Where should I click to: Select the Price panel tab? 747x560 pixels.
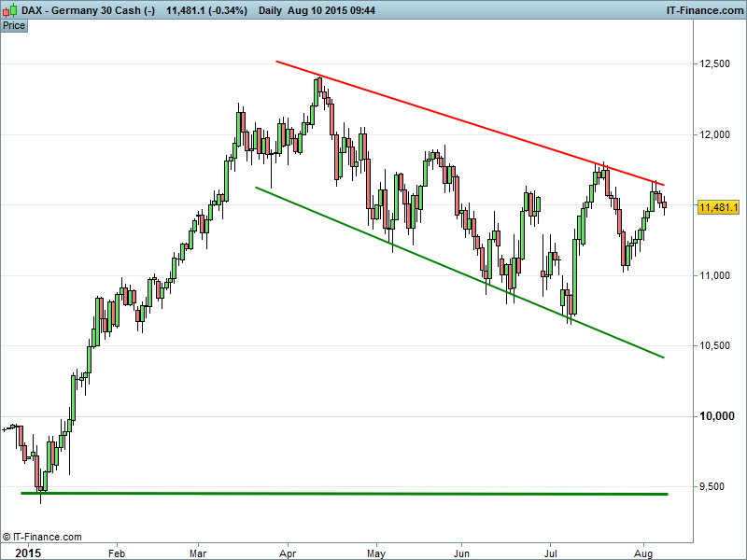pos(14,25)
